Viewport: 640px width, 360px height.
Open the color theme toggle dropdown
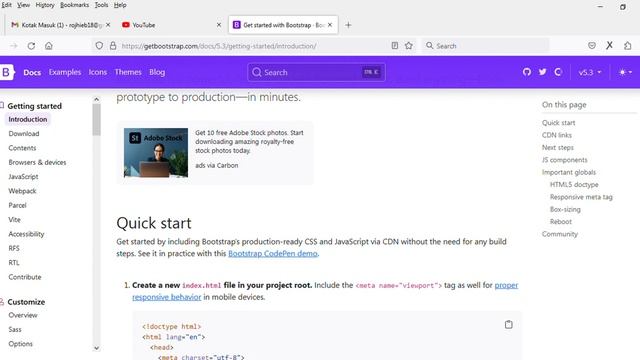point(625,72)
